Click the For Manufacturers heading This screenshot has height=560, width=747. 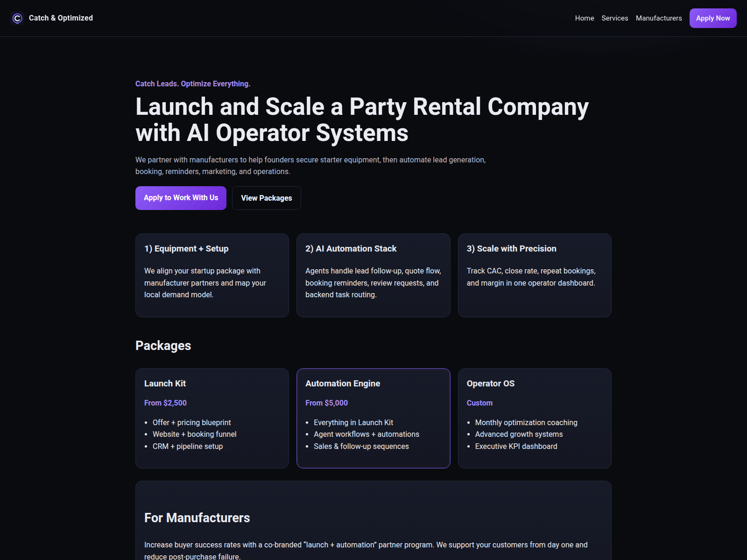[x=197, y=518]
